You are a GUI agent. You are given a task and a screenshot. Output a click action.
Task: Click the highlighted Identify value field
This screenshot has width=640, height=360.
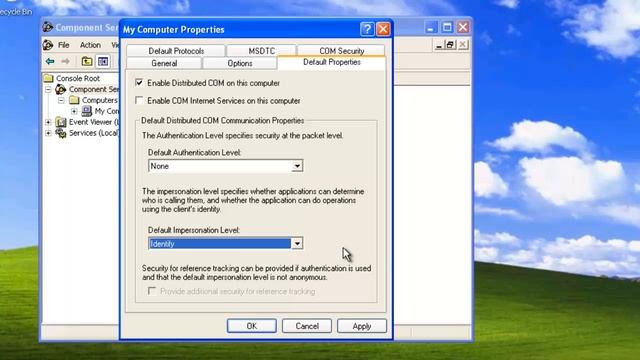pyautogui.click(x=220, y=244)
